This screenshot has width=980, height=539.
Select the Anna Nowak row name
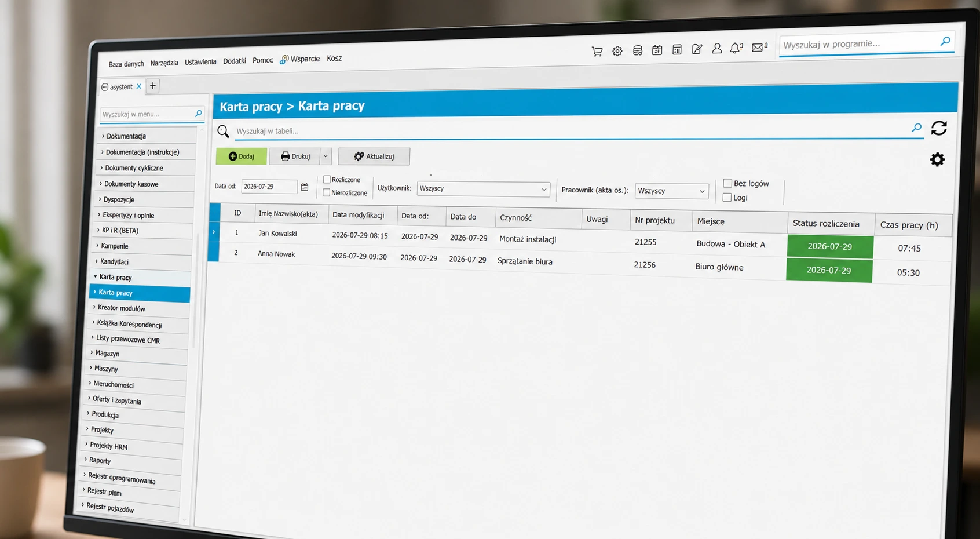(x=276, y=254)
